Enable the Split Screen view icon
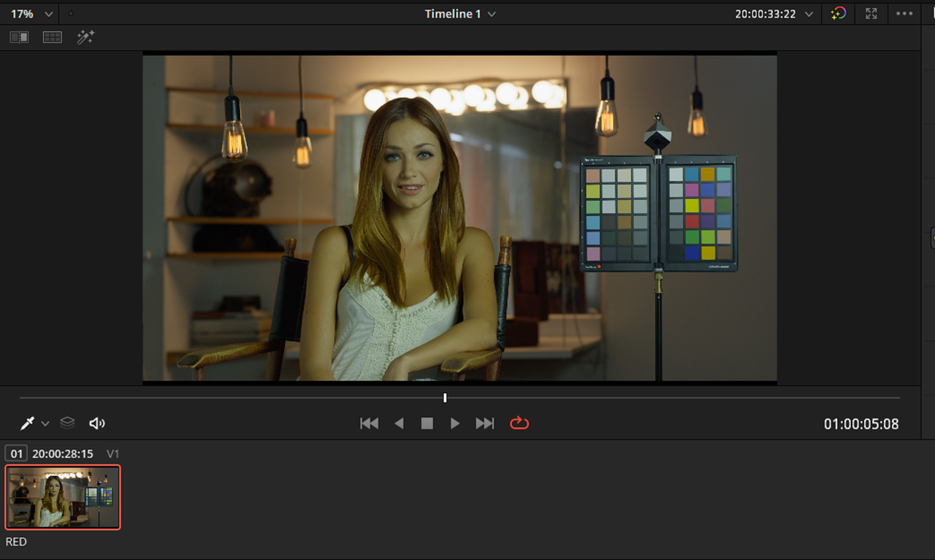 [53, 37]
